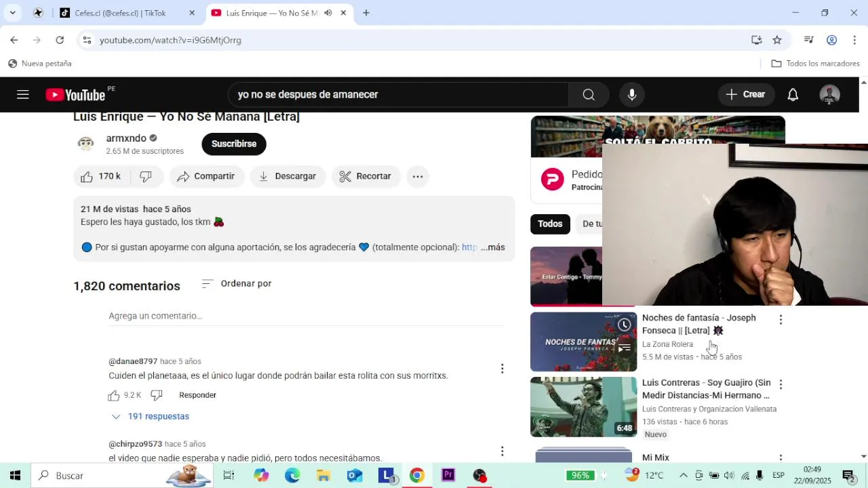Close the Luis Enrique YouTube tab
Image resolution: width=868 pixels, height=488 pixels.
pyautogui.click(x=343, y=13)
